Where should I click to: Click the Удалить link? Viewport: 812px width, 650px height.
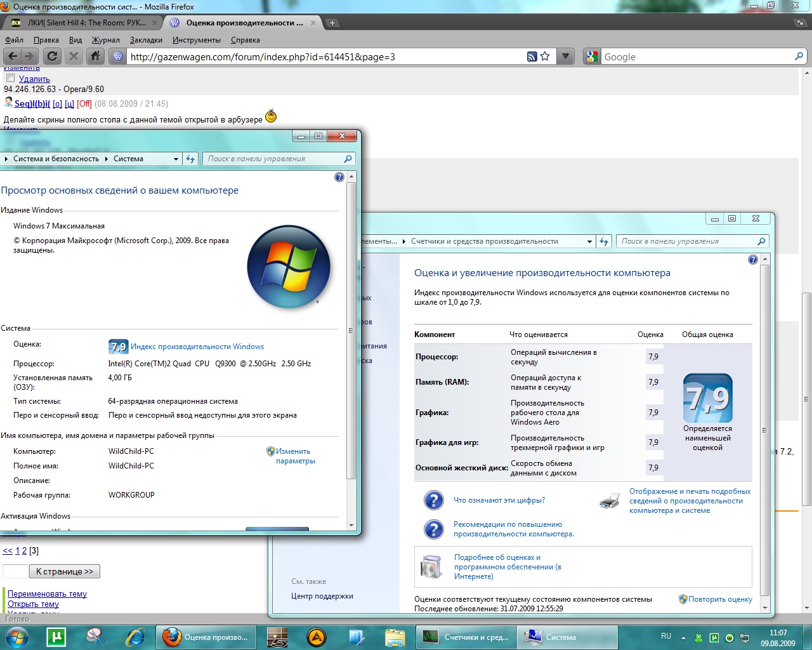tap(34, 79)
